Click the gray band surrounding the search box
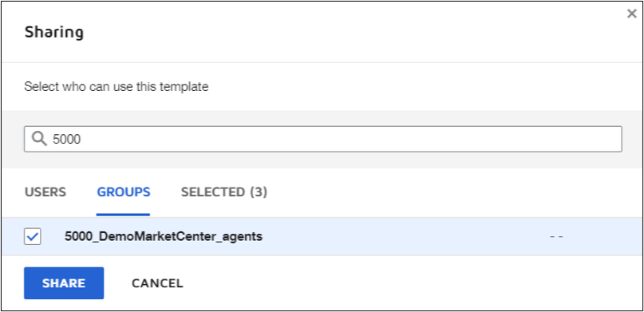 coord(322,118)
